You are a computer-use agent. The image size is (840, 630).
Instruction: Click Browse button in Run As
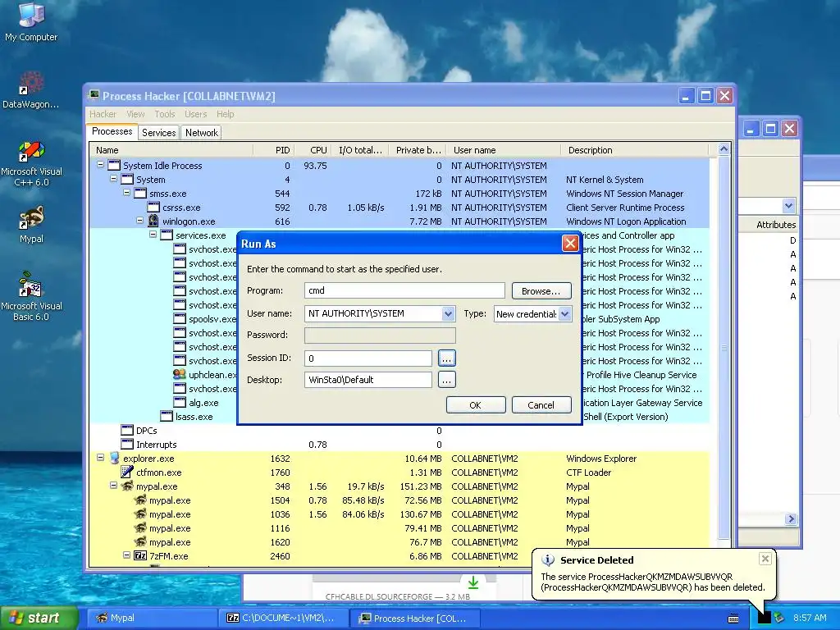[541, 291]
